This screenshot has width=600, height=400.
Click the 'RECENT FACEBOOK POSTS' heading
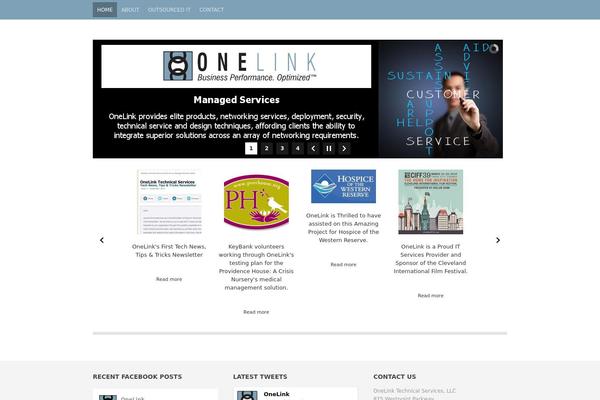pyautogui.click(x=137, y=377)
